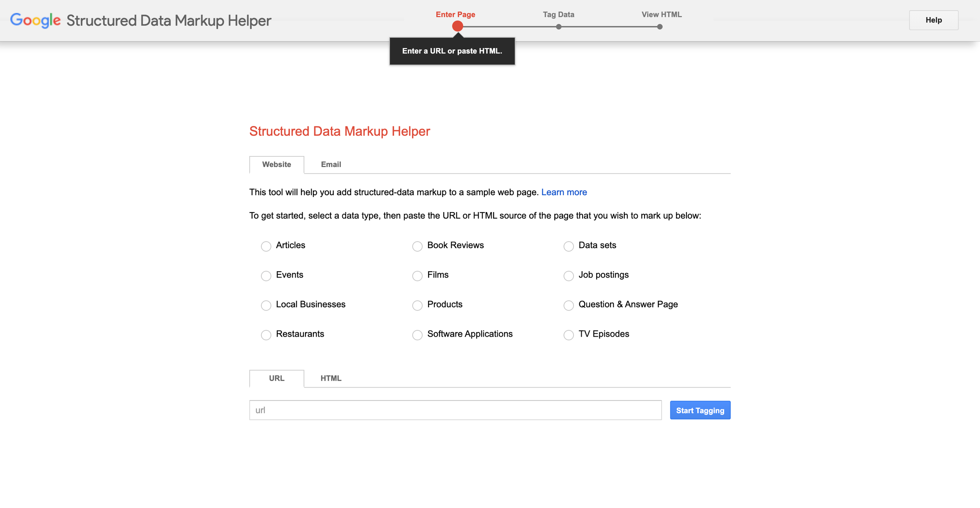Select the Films data type

pos(417,276)
